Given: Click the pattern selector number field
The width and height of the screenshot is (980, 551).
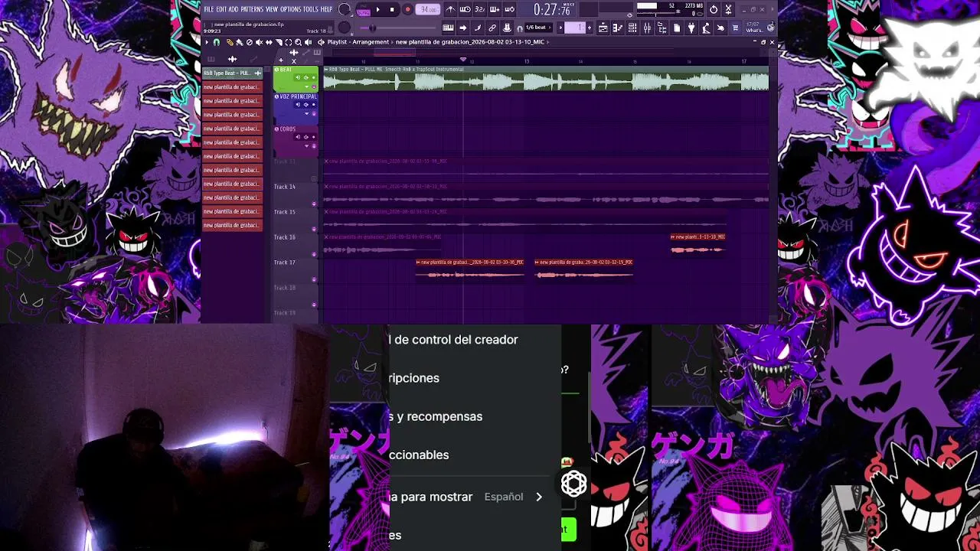Looking at the screenshot, I should [574, 28].
